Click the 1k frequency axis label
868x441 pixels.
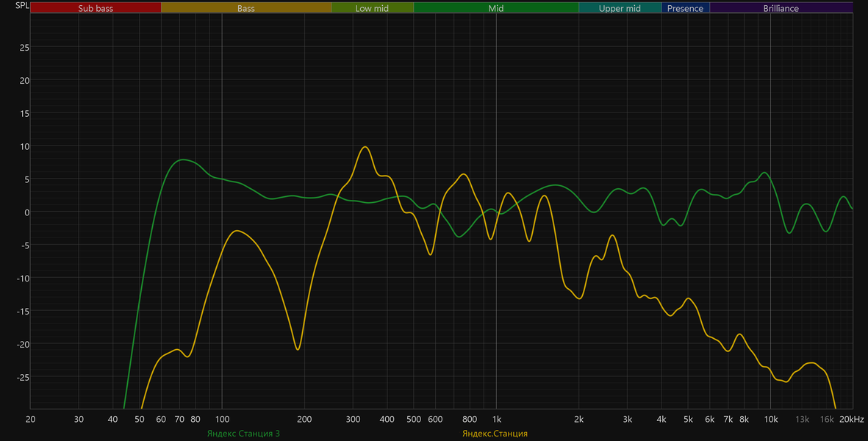[x=497, y=420]
